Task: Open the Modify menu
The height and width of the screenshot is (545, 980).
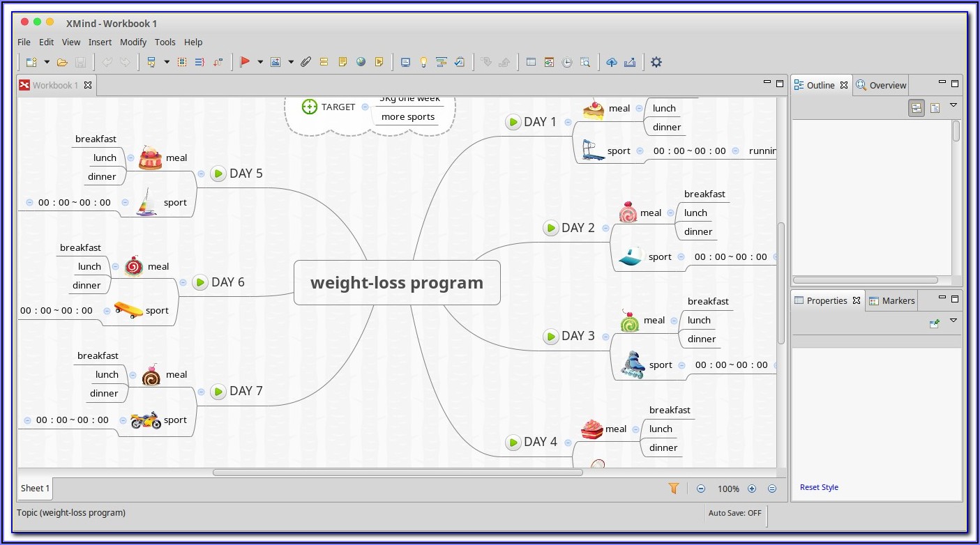Action: point(133,42)
